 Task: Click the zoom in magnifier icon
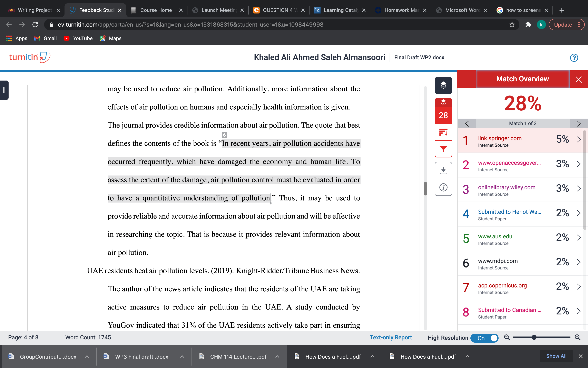point(578,337)
